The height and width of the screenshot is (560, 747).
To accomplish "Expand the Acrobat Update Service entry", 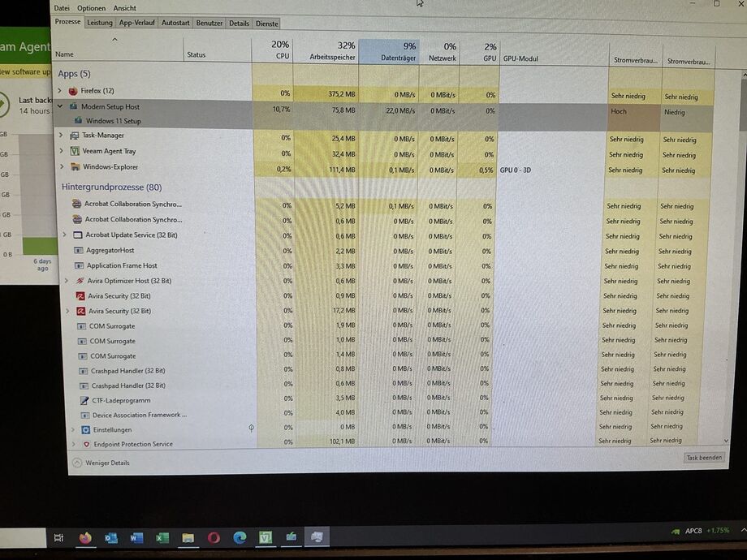I will 65,235.
